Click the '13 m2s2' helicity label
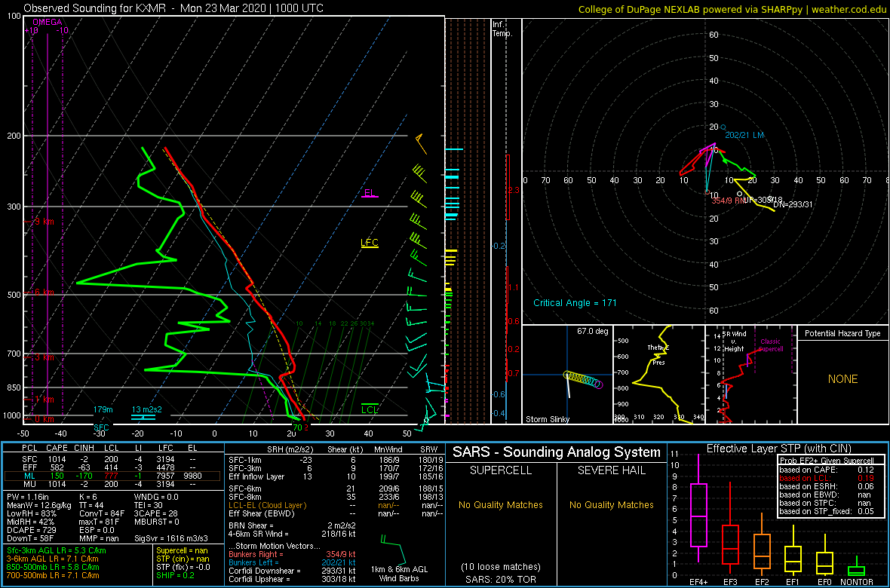The height and width of the screenshot is (588, 890). [146, 410]
